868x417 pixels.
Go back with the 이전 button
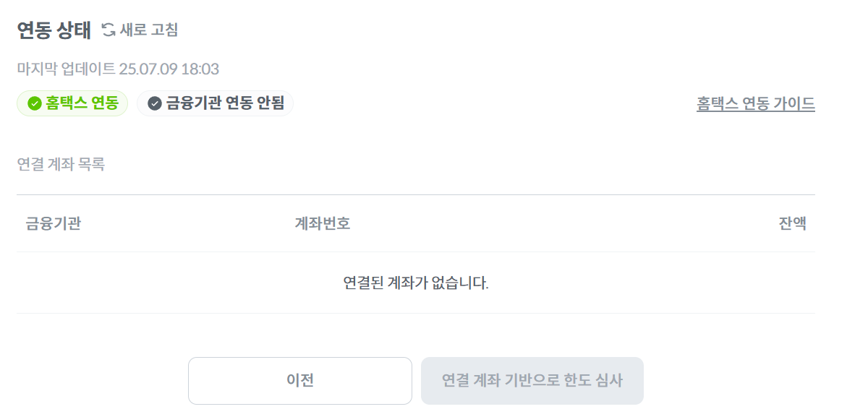[x=299, y=380]
